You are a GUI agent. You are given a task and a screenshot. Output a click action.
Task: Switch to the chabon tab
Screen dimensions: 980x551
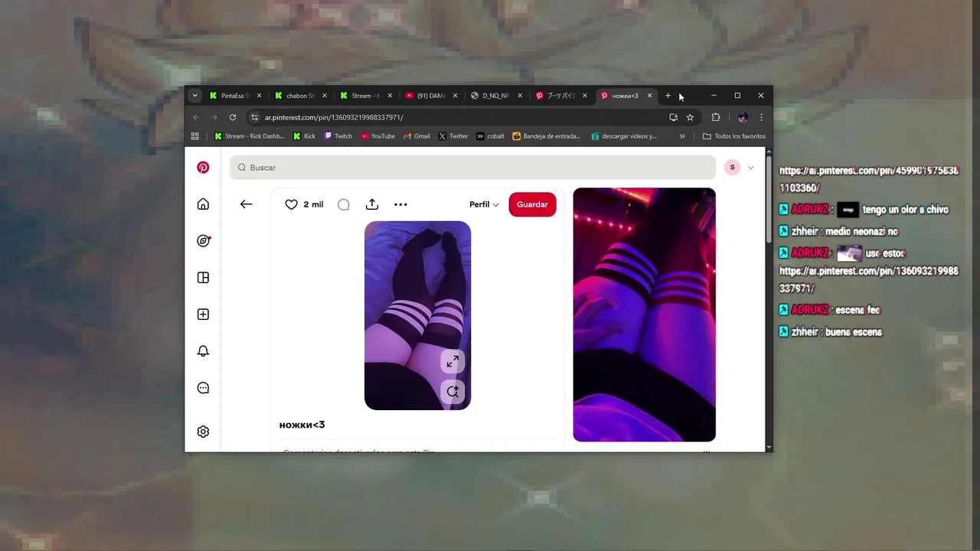[x=301, y=96]
